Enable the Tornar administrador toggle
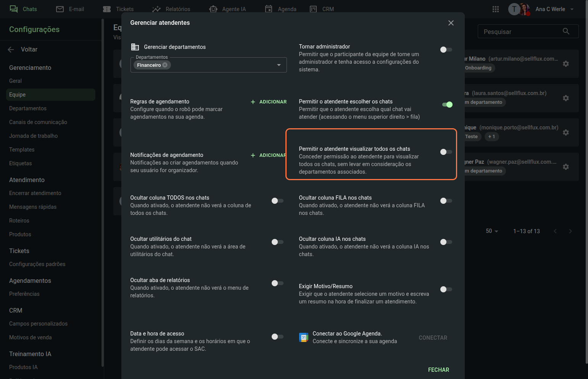Viewport: 588px width, 379px height. tap(446, 50)
